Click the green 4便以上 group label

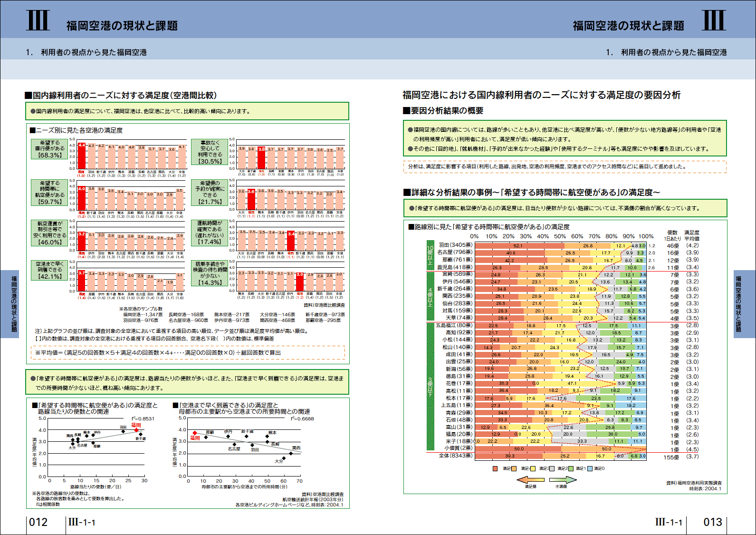coord(430,296)
